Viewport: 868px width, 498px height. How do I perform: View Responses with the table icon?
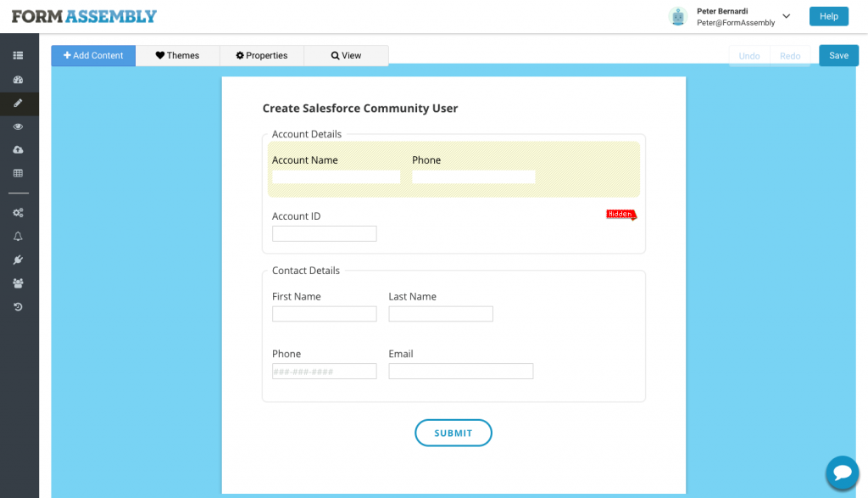[19, 174]
